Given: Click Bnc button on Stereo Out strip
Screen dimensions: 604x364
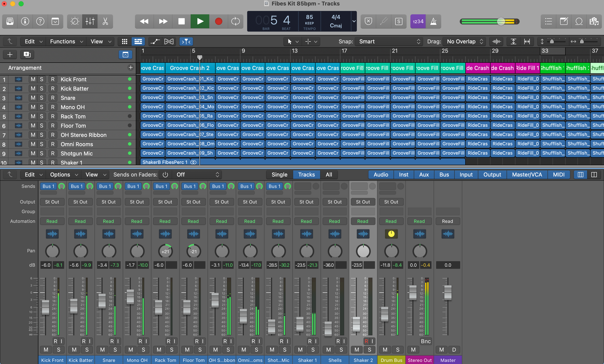Looking at the screenshot, I should (426, 341).
